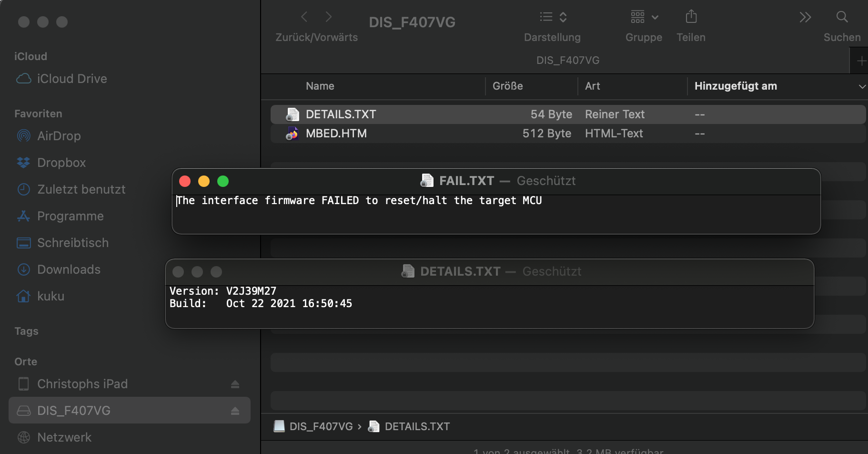Click the iCloud Drive cloud icon
This screenshot has height=454, width=868.
click(x=24, y=79)
